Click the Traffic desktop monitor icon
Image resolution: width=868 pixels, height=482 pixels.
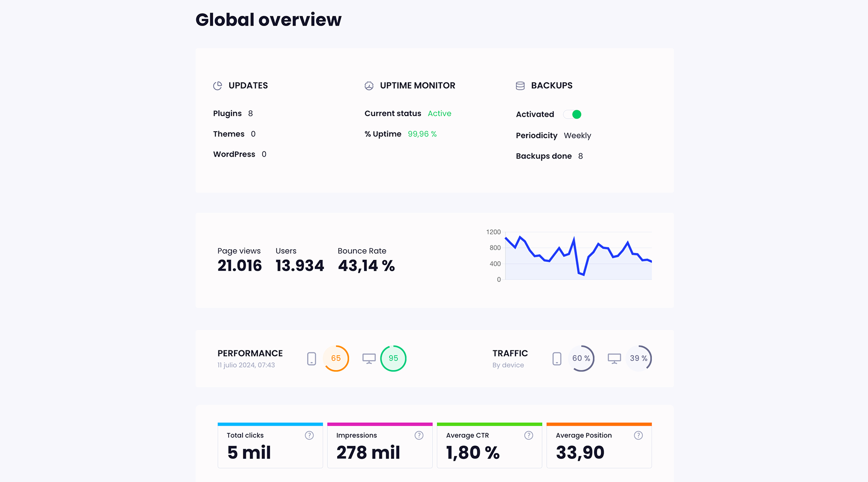614,359
